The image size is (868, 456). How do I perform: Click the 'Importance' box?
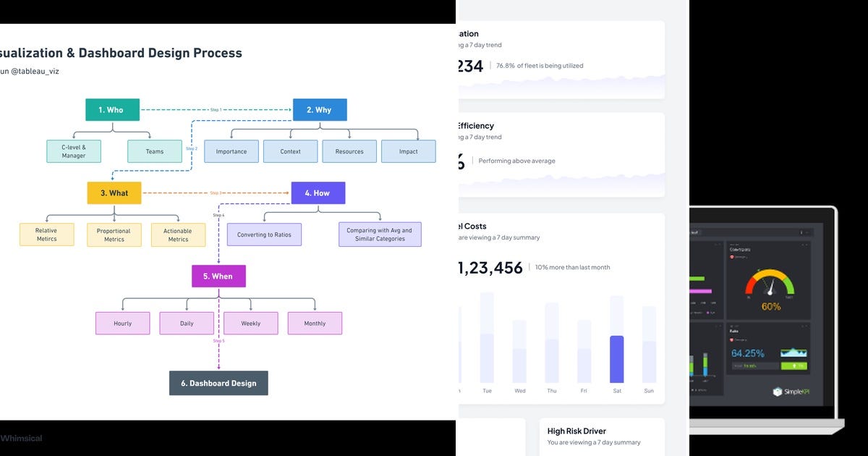click(x=231, y=151)
